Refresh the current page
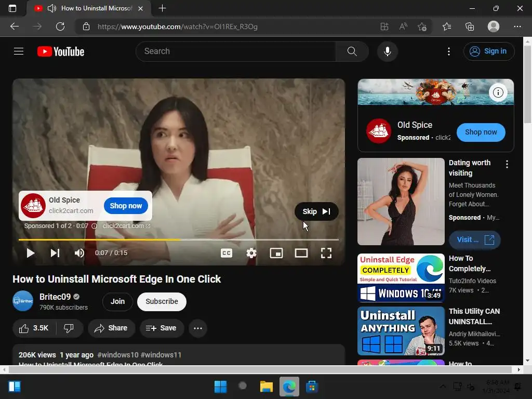Image resolution: width=532 pixels, height=399 pixels. (60, 26)
